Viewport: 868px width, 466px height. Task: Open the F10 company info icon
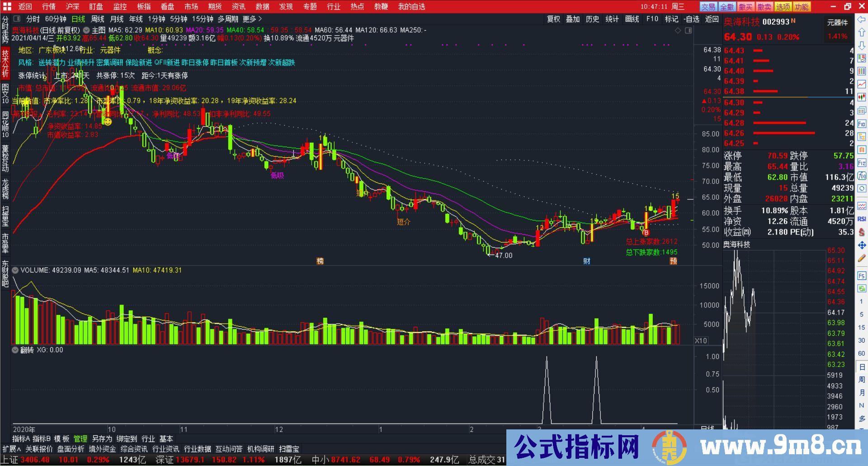[861, 123]
